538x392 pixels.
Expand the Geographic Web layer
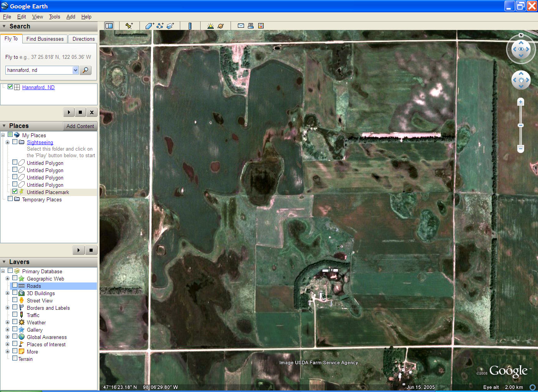(x=7, y=279)
